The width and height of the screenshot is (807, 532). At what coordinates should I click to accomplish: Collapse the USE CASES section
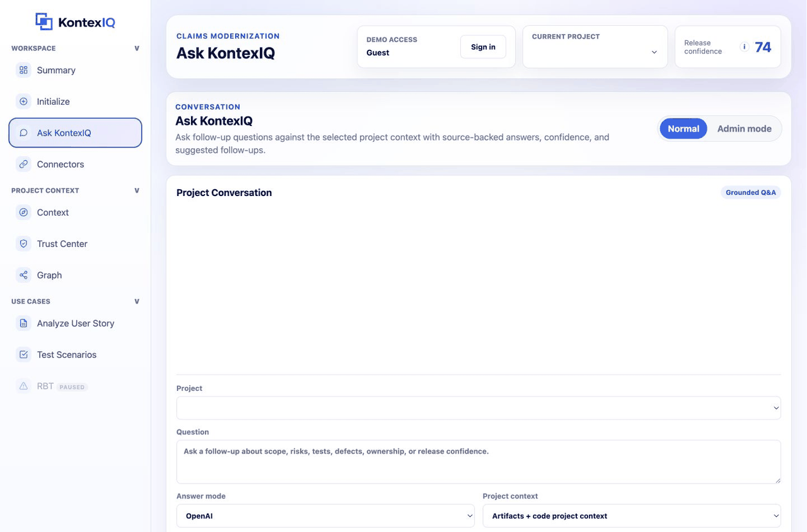coord(137,301)
